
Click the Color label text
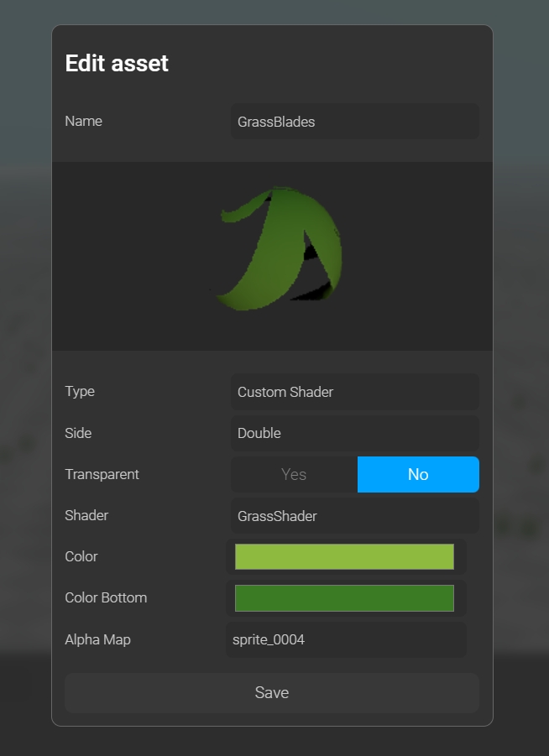81,556
